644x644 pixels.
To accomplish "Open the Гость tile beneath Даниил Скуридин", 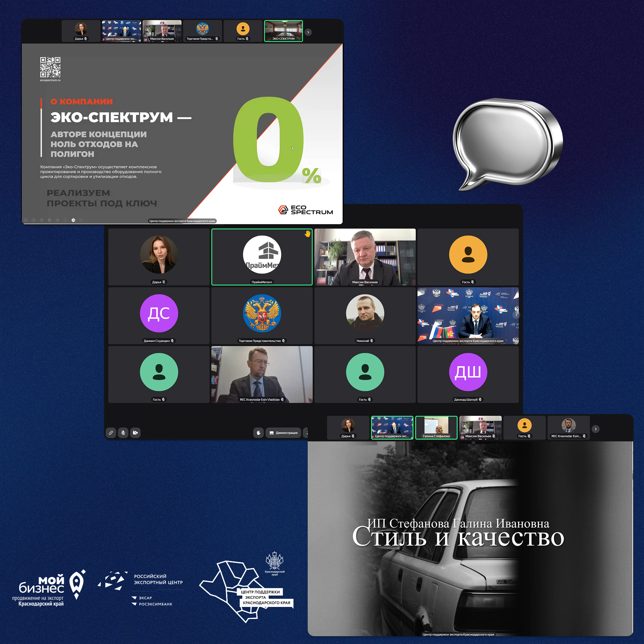I will (159, 374).
